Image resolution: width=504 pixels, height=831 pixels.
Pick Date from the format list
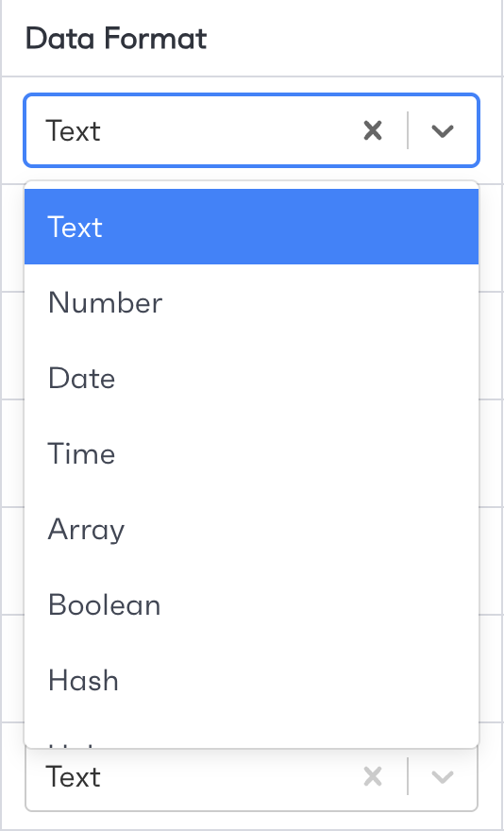click(x=251, y=379)
